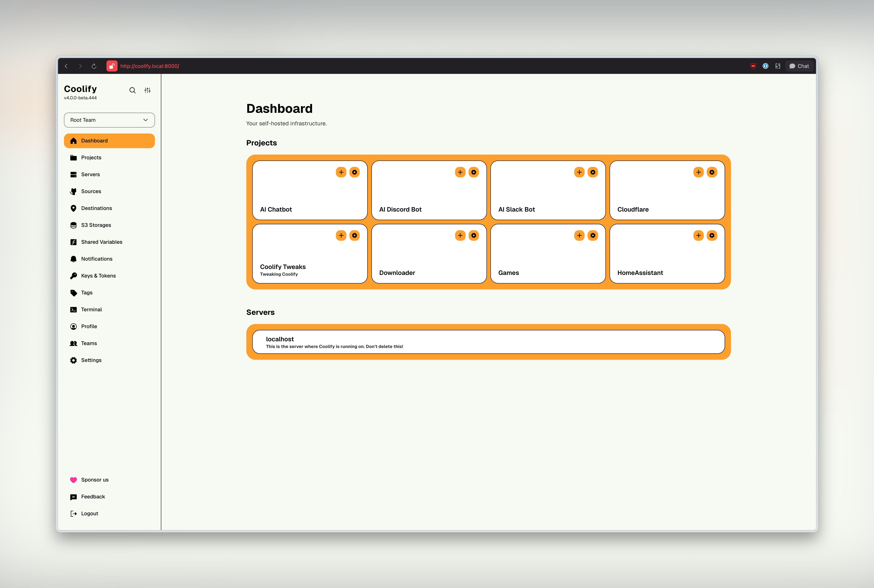Click the plus icon on Games card
Screen dimensions: 874x588
[x=579, y=236]
